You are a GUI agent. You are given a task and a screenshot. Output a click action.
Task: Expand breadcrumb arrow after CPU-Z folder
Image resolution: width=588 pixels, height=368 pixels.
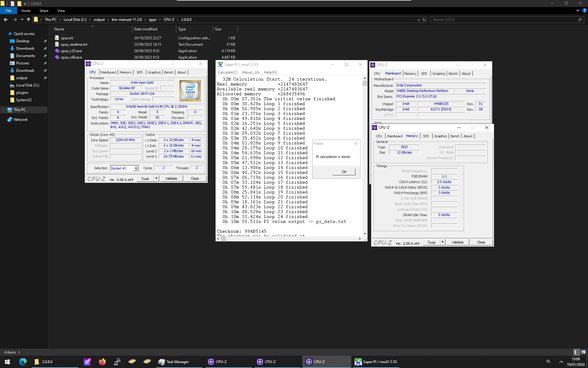click(x=178, y=20)
